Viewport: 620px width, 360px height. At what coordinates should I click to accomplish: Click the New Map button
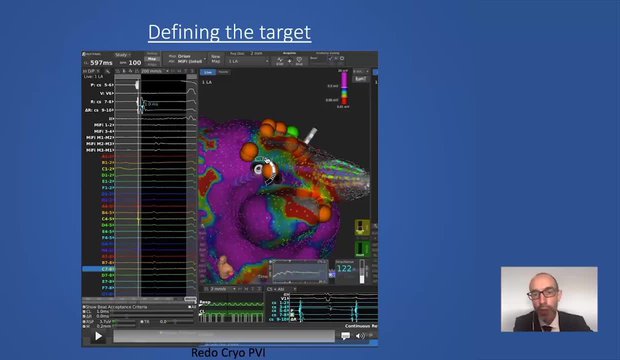[x=215, y=59]
